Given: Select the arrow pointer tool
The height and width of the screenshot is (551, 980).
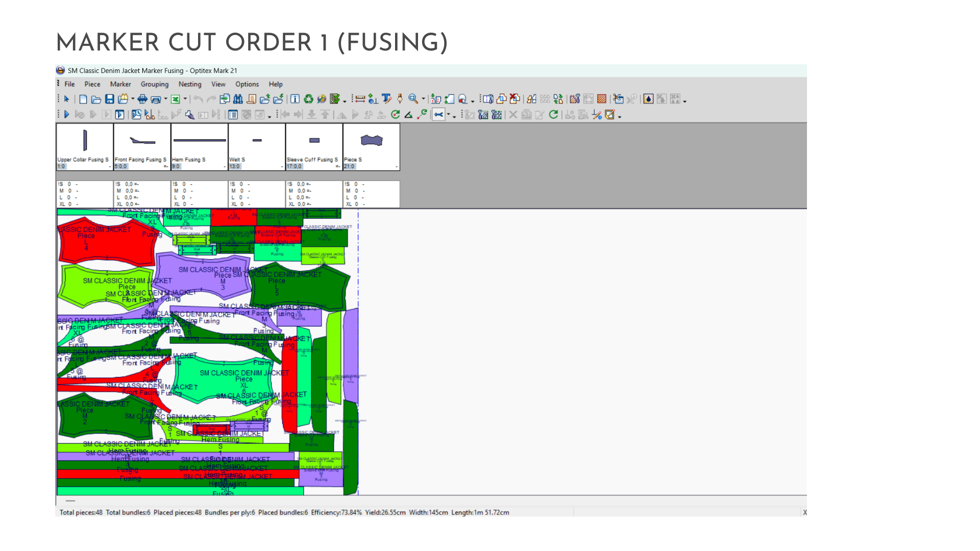Looking at the screenshot, I should tap(66, 99).
